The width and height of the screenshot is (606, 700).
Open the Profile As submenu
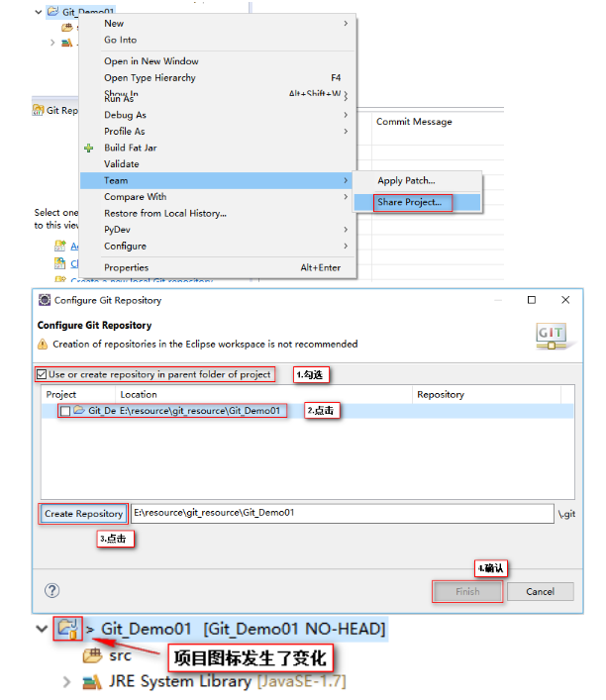point(218,132)
